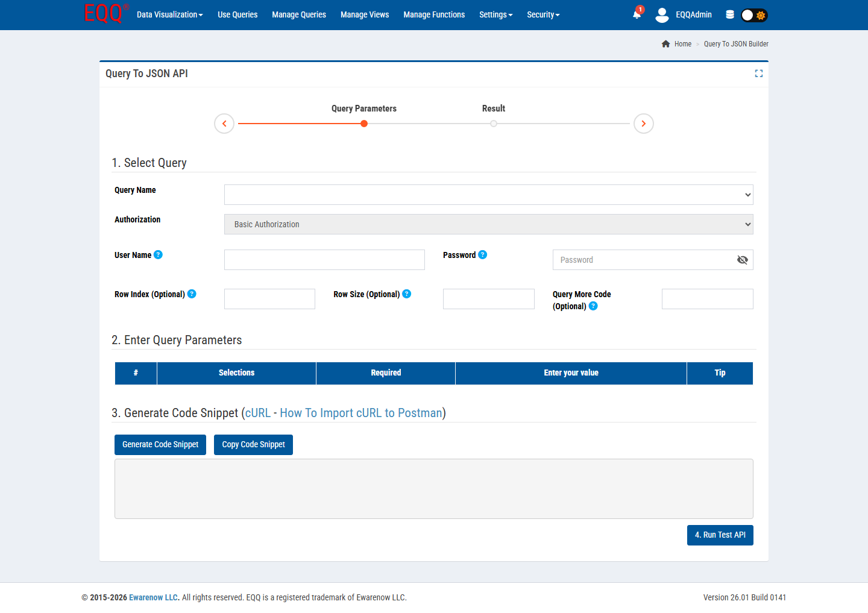This screenshot has width=868, height=613.
Task: Open the Query Name dropdown
Action: pos(488,194)
